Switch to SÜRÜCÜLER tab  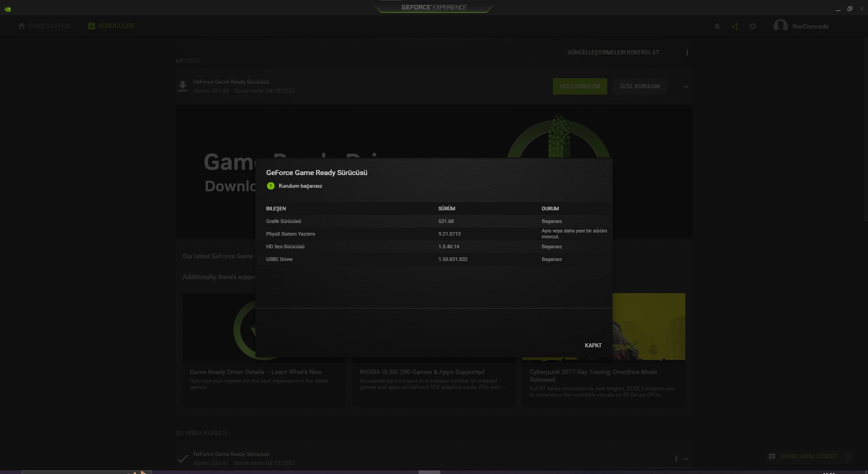[111, 26]
